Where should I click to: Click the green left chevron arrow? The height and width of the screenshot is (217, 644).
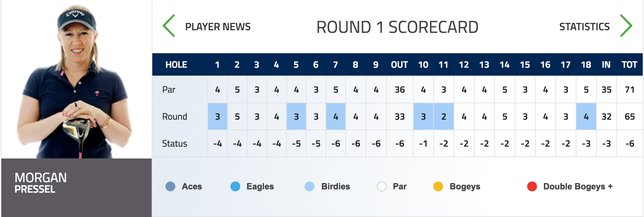coord(169,26)
